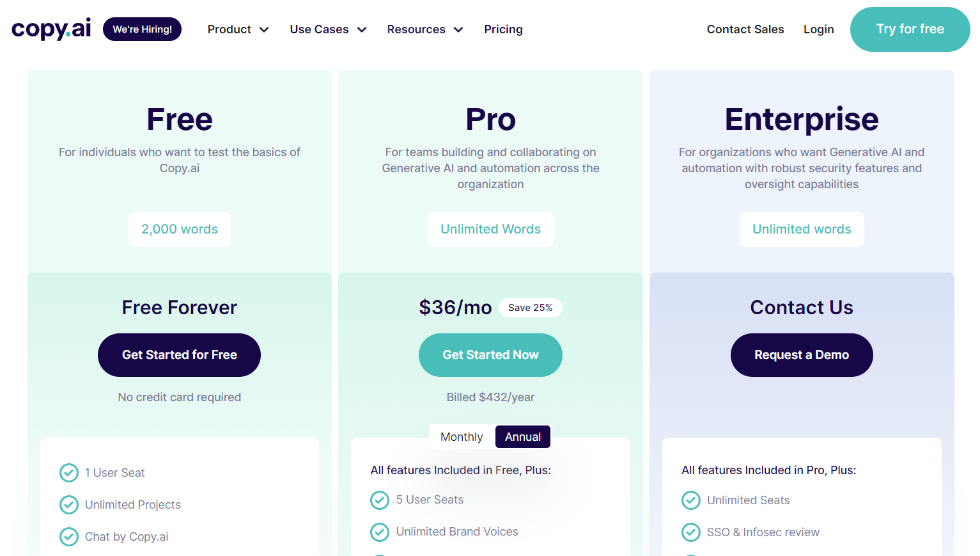Image resolution: width=980 pixels, height=556 pixels.
Task: Click the copy.ai logo
Action: click(51, 29)
